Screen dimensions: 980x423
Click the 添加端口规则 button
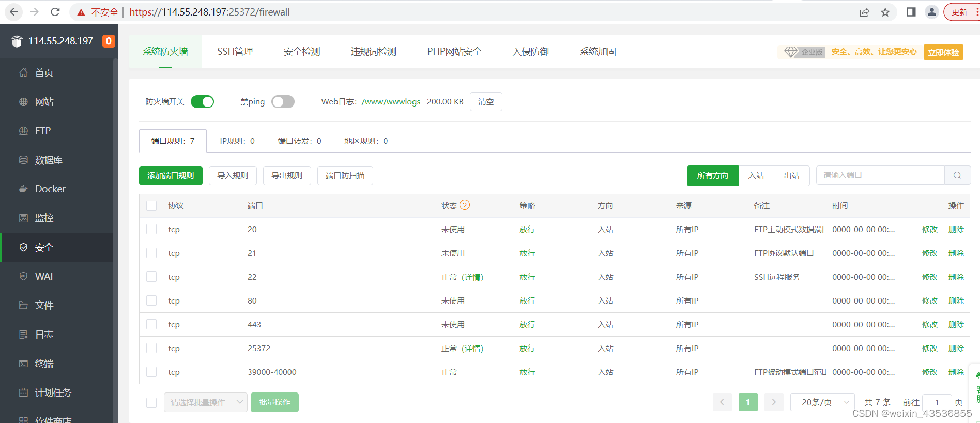[171, 176]
